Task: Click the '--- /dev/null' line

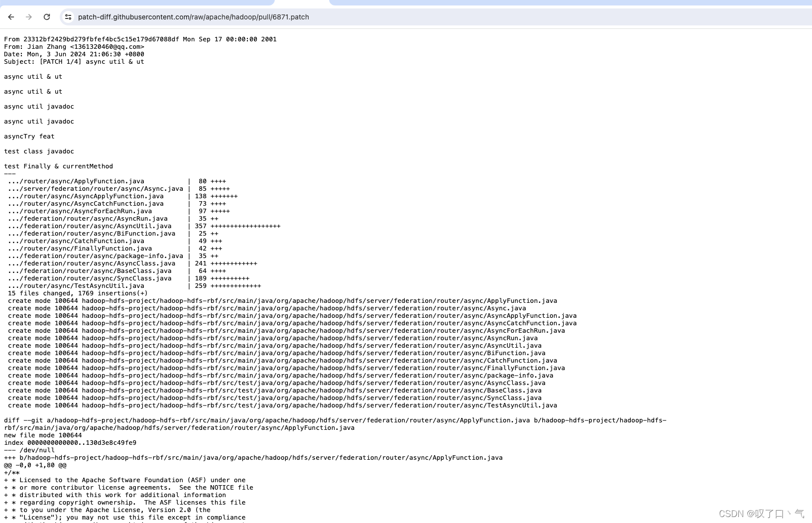Action: click(x=29, y=450)
